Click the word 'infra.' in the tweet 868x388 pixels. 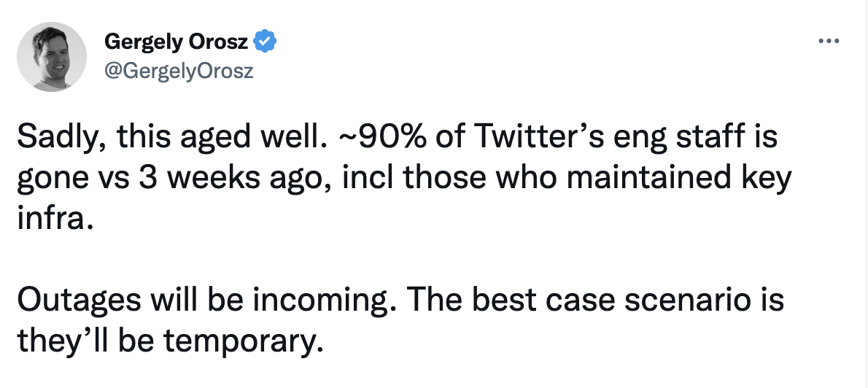(x=53, y=220)
